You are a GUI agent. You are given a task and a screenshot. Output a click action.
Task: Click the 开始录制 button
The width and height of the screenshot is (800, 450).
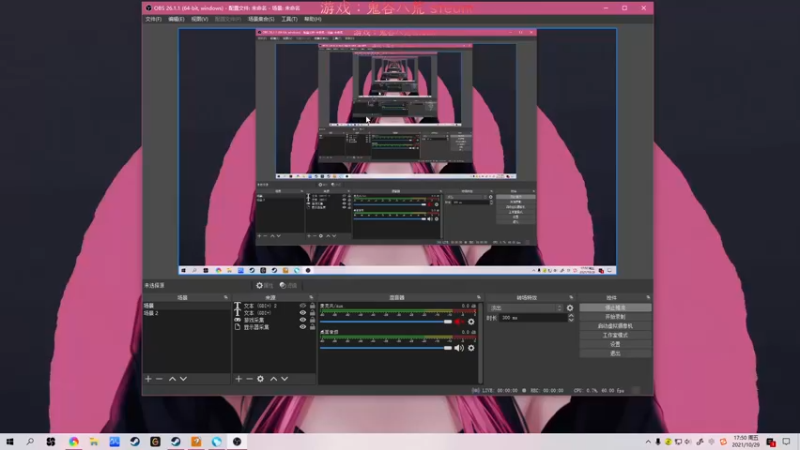click(615, 317)
